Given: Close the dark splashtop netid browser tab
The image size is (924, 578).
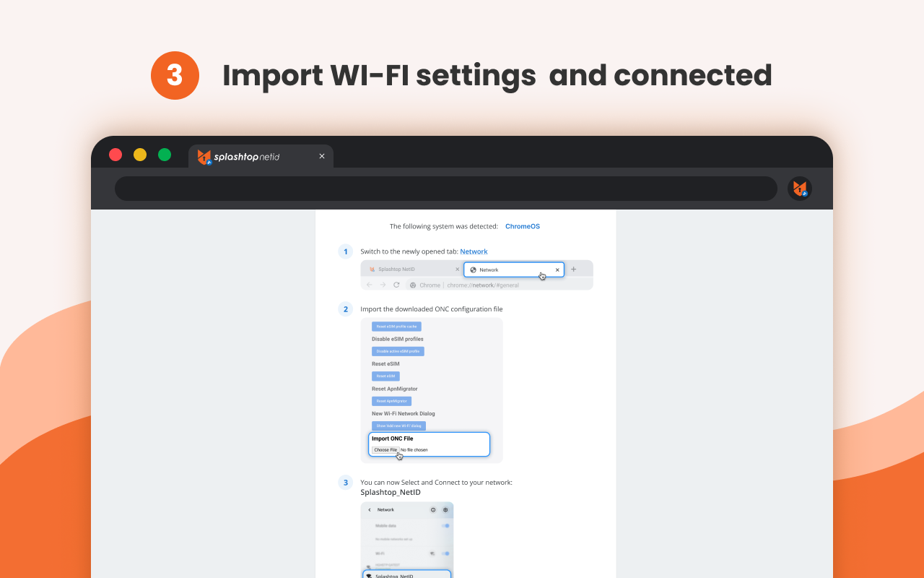Looking at the screenshot, I should pos(322,156).
